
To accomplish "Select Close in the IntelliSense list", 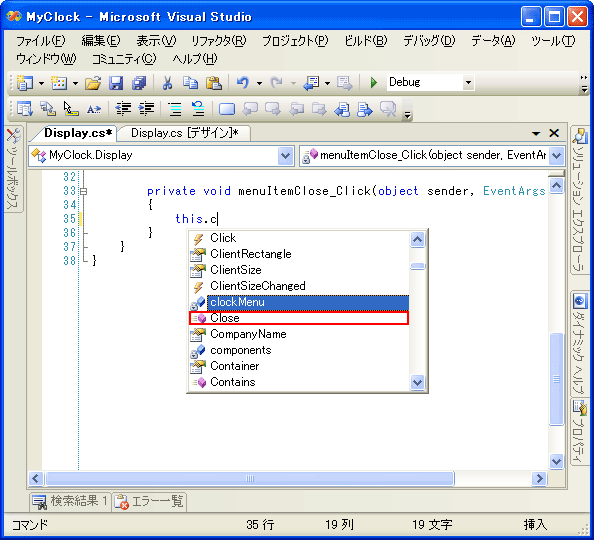I will (x=299, y=318).
